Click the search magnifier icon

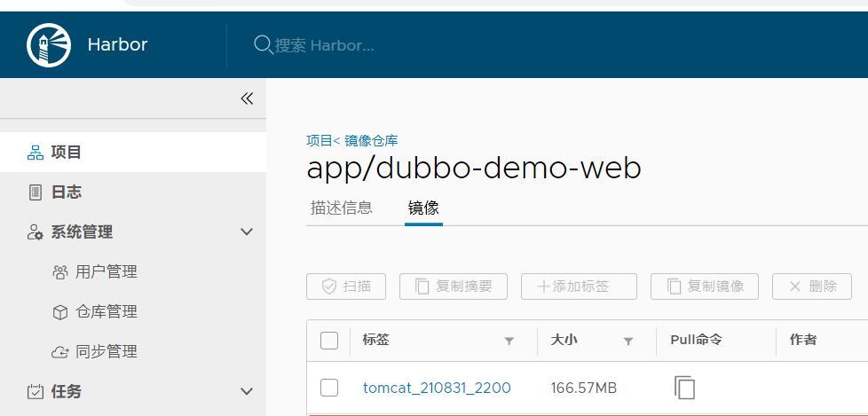coord(263,44)
